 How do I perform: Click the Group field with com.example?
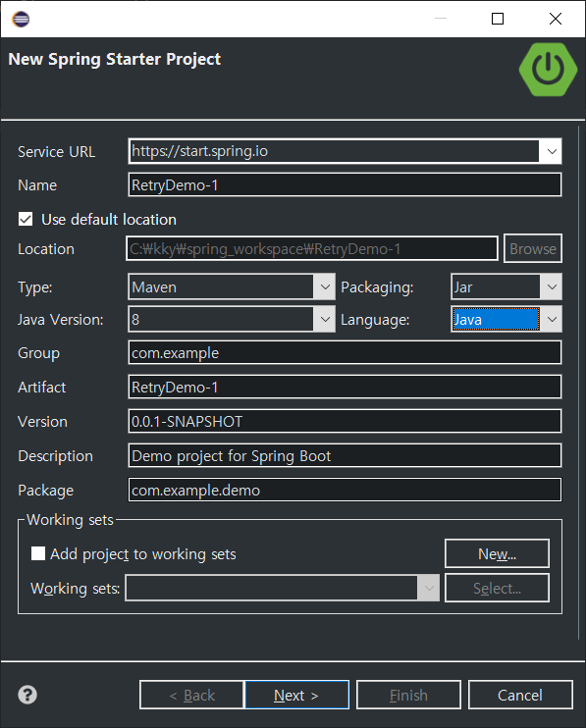coord(345,353)
